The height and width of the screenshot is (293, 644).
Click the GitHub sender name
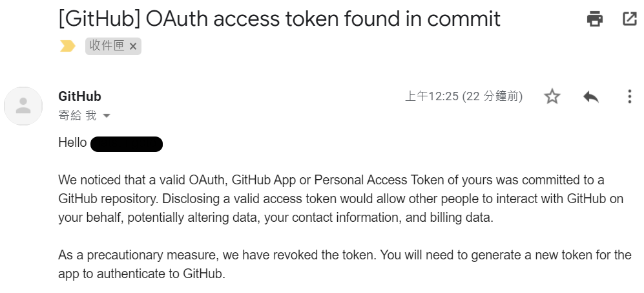click(x=79, y=96)
